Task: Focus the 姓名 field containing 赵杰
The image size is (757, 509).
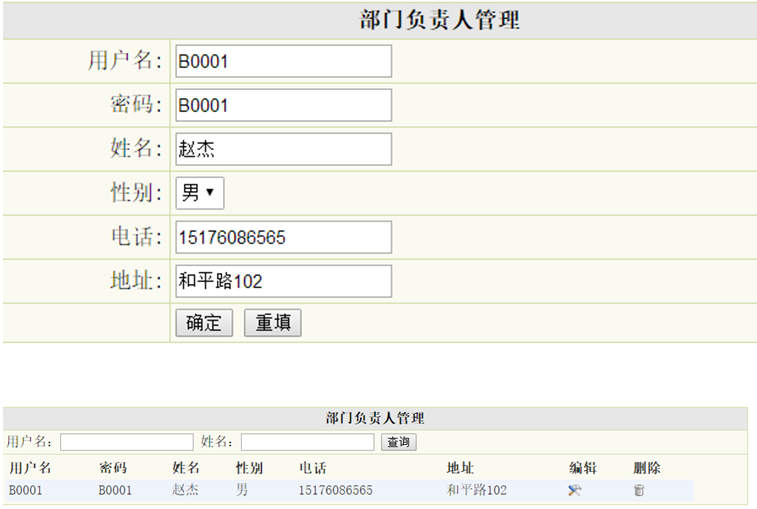Action: point(283,149)
